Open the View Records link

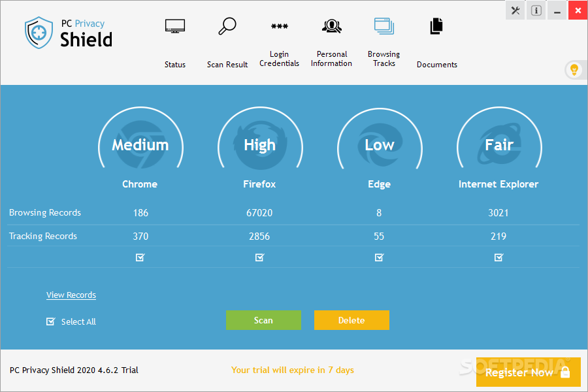pos(71,295)
